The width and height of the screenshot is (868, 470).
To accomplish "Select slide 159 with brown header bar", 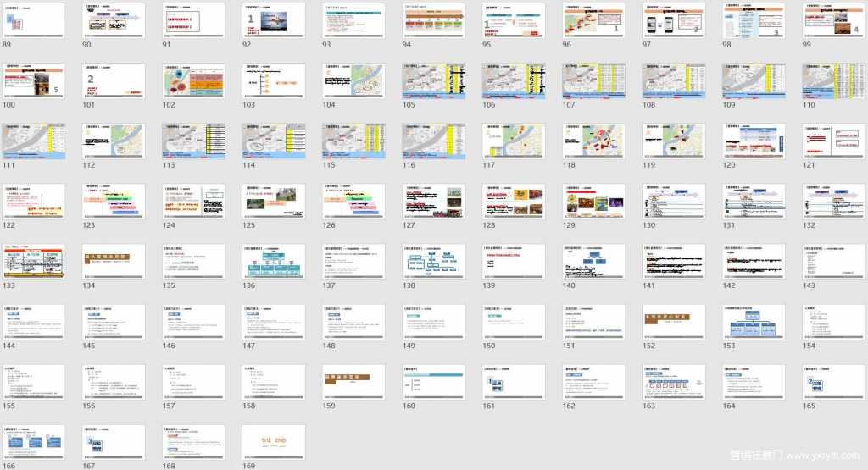I will (x=354, y=382).
